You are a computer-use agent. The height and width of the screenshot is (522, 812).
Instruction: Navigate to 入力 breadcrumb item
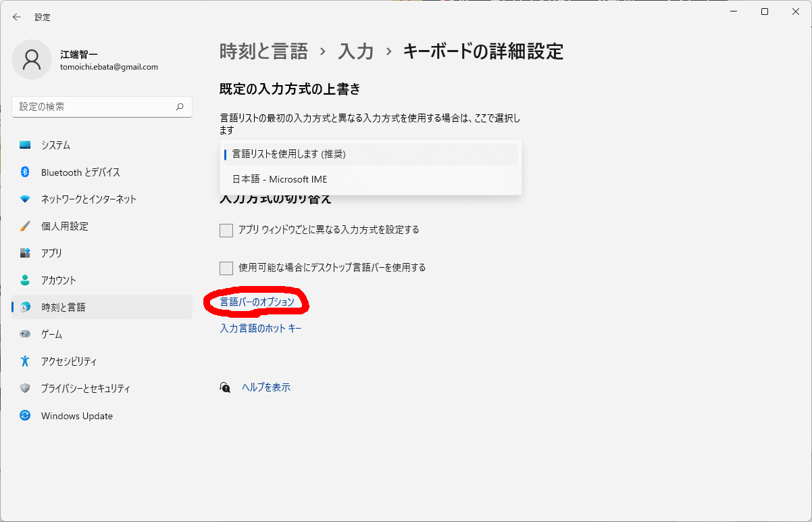pyautogui.click(x=356, y=51)
